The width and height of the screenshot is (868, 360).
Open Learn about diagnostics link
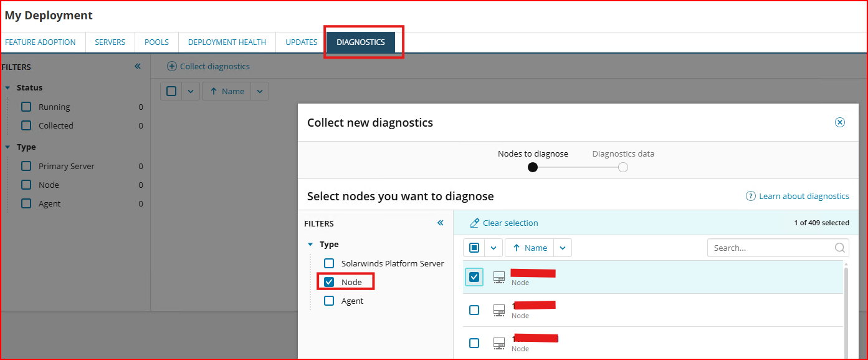804,196
